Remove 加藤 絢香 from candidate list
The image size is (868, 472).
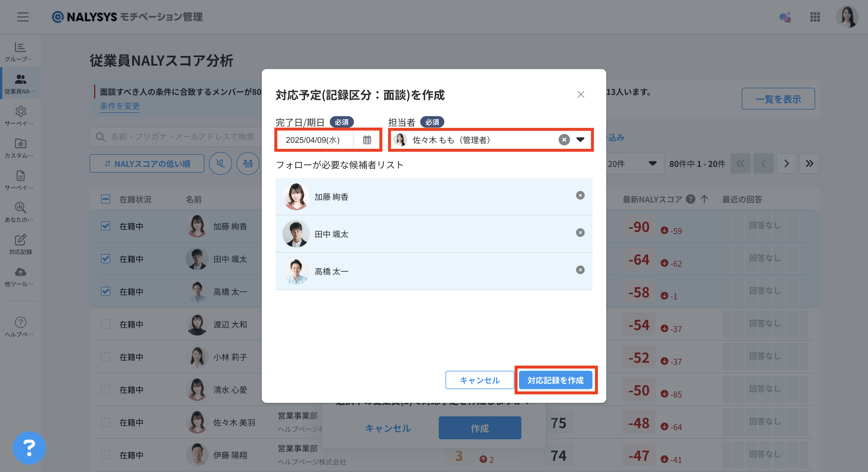coord(580,196)
